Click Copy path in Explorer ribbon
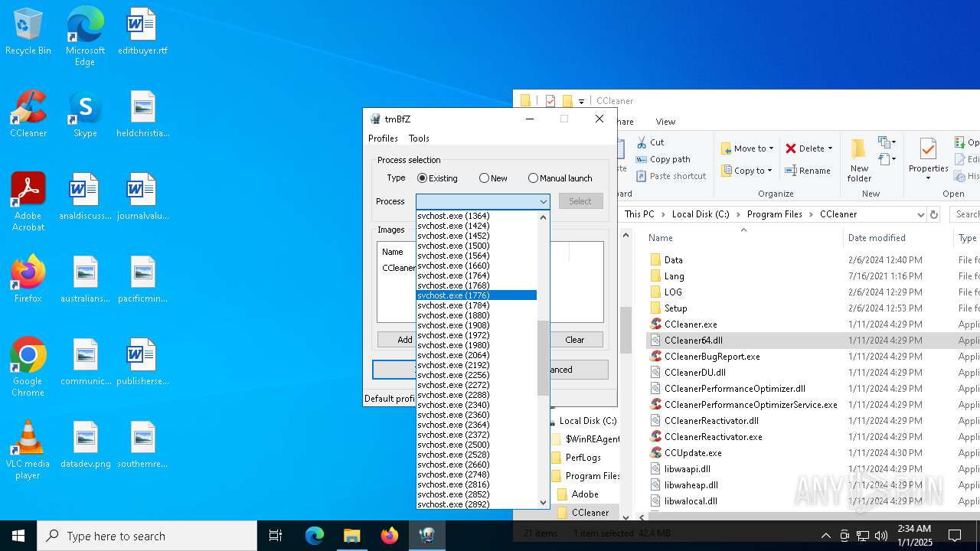This screenshot has width=980, height=551. (663, 159)
